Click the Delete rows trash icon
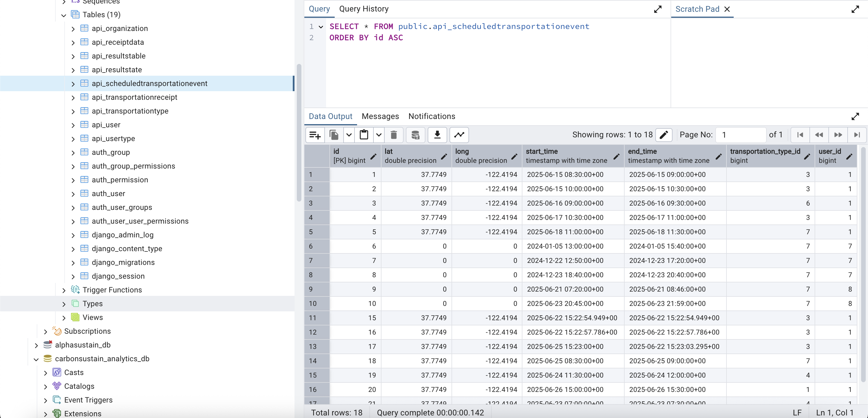This screenshot has width=868, height=418. (x=393, y=135)
